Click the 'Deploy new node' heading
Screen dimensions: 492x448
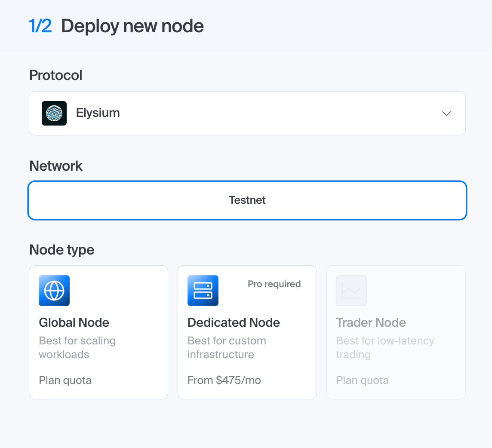(132, 26)
